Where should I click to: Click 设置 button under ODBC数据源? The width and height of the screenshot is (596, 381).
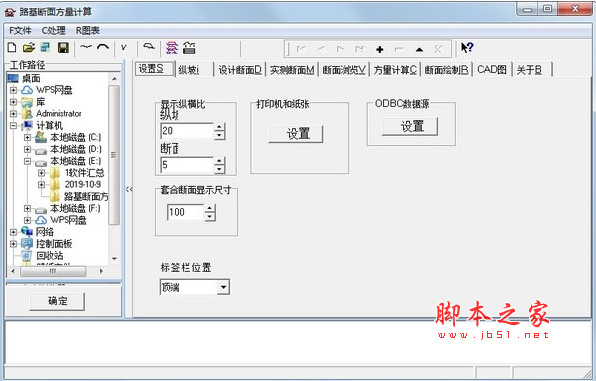click(410, 126)
